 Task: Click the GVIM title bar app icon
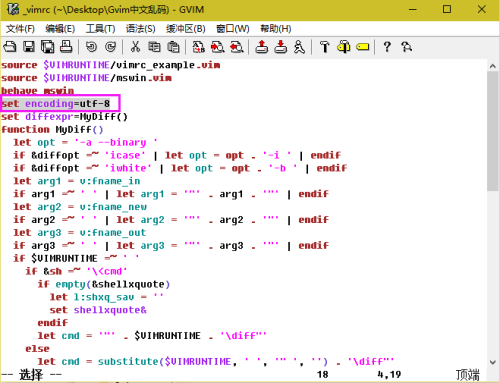(x=13, y=9)
